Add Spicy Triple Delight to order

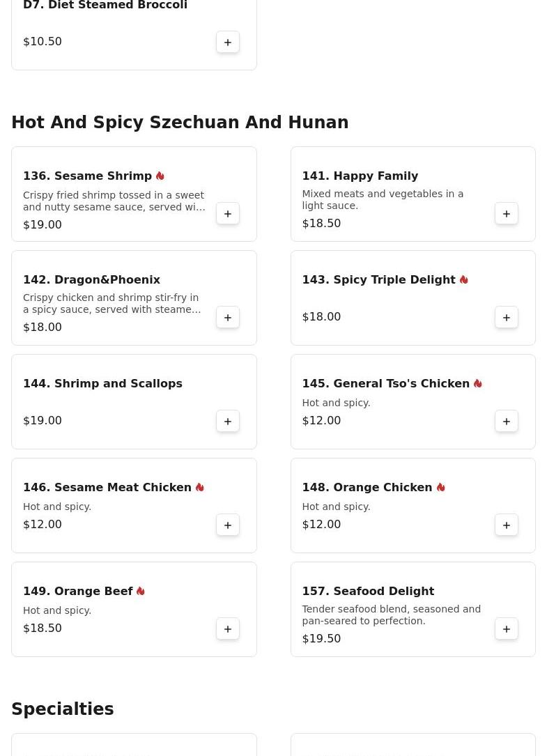click(507, 317)
